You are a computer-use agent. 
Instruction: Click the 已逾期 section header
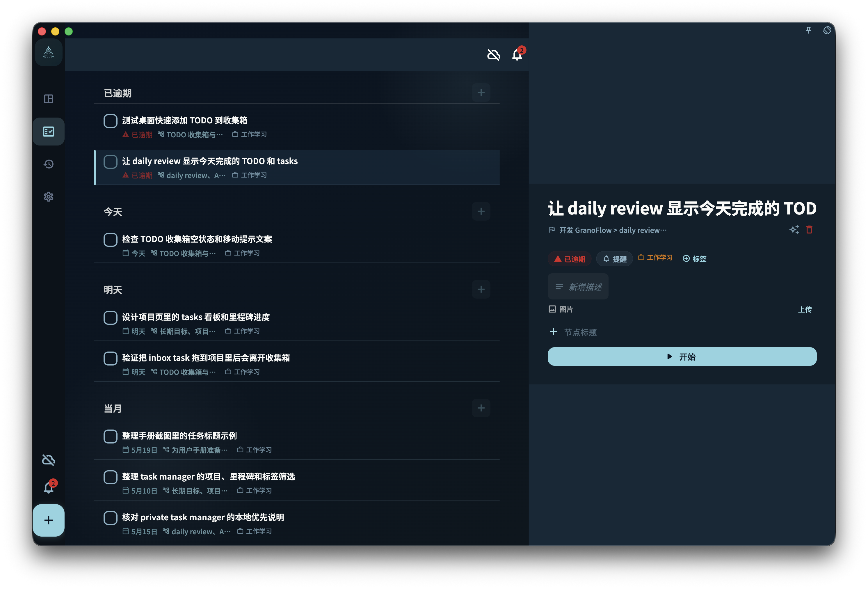[117, 93]
